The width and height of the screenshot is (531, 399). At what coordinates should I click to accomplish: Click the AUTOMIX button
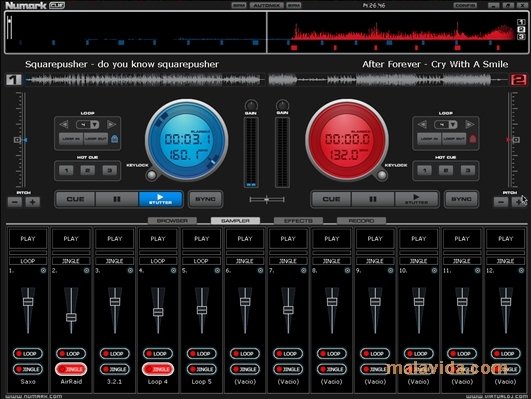[267, 5]
